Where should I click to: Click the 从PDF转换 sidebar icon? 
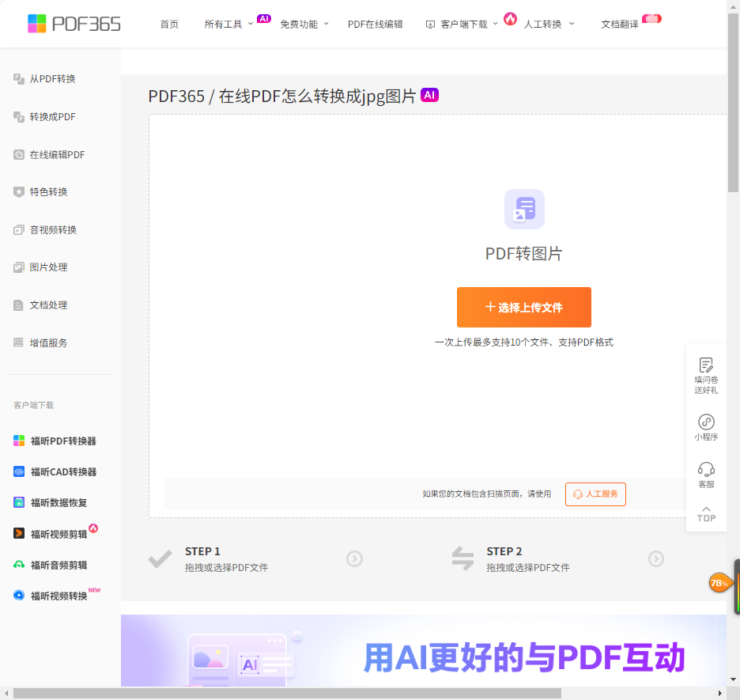pos(19,79)
